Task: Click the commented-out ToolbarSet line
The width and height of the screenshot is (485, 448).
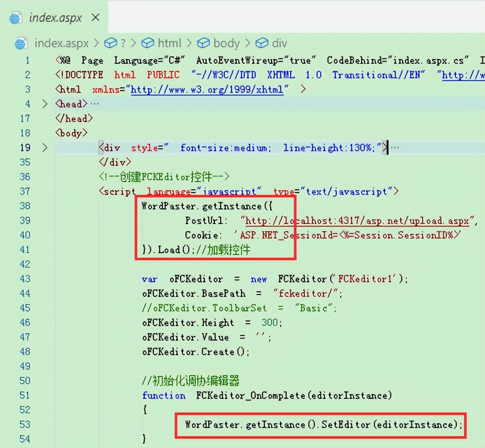Action: (x=238, y=308)
